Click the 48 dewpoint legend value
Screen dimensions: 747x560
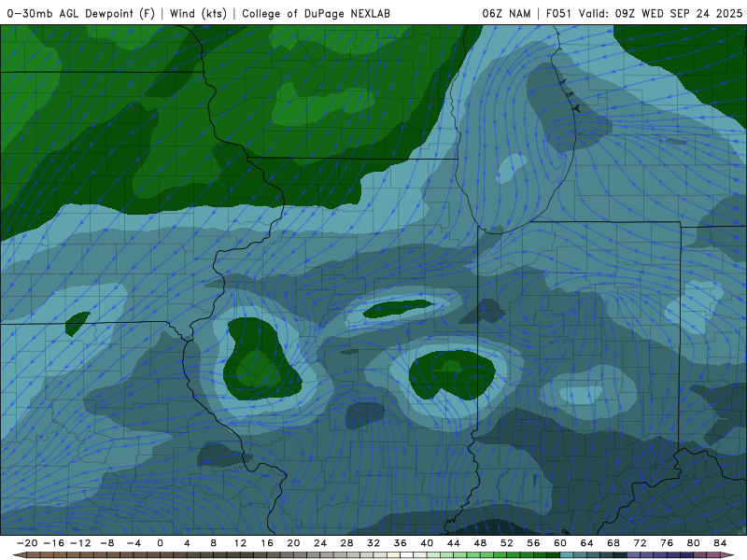(480, 543)
